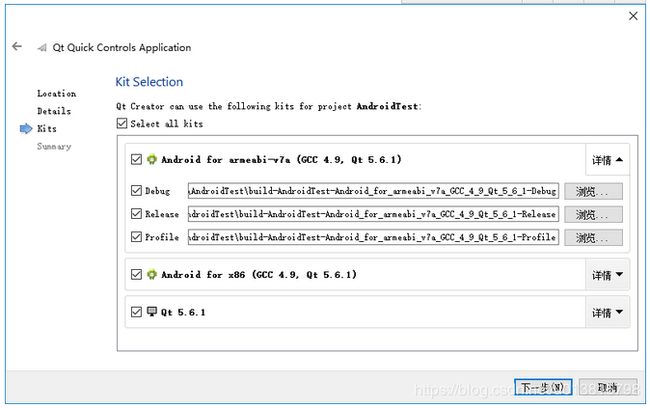Click the Android icon beside x86 kit
This screenshot has height=408, width=650.
[152, 274]
